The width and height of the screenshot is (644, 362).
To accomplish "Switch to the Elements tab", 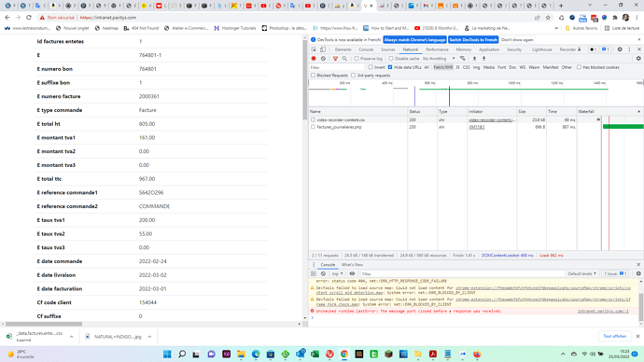I will point(343,49).
